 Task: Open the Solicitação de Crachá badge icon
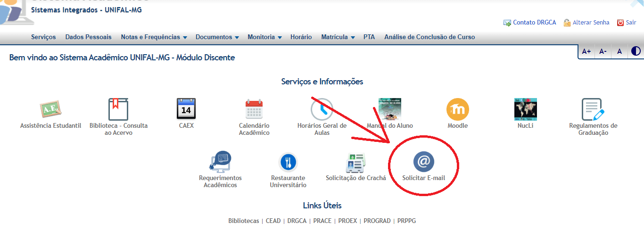point(355,163)
